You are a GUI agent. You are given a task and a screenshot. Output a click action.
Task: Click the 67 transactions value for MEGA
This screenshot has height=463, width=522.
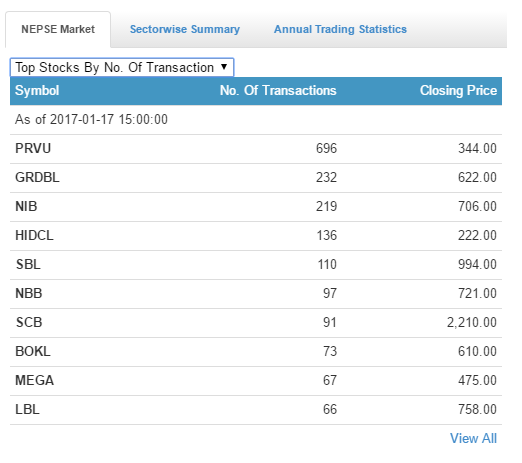click(330, 381)
